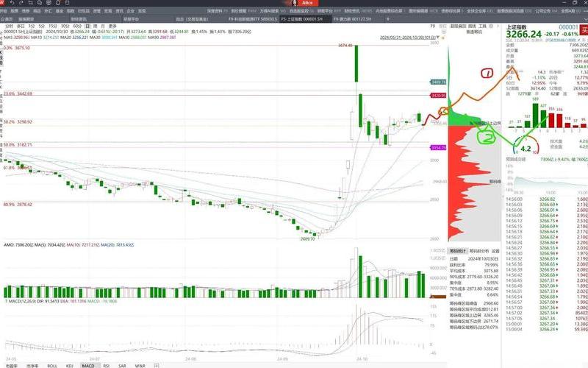Viewport: 588px width, 368px height.
Task: Open the 工具 tools menu
Action: [x=482, y=26]
